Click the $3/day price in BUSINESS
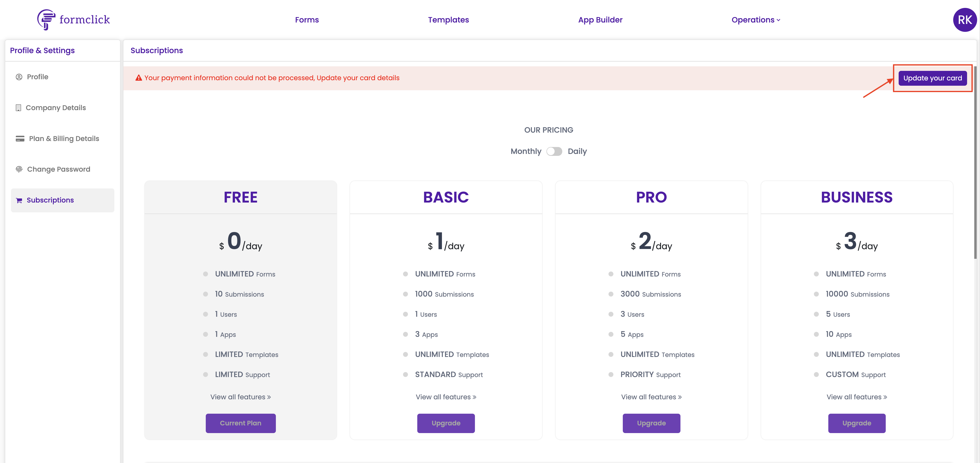 click(857, 241)
